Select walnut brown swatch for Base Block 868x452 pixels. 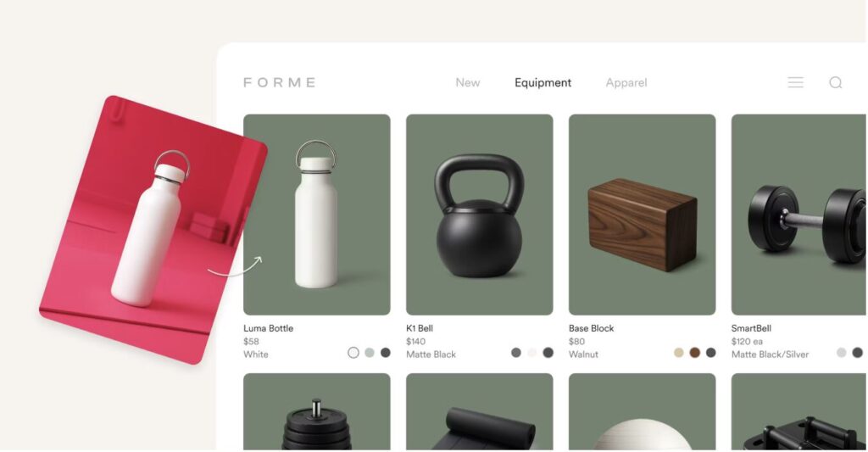(x=695, y=352)
